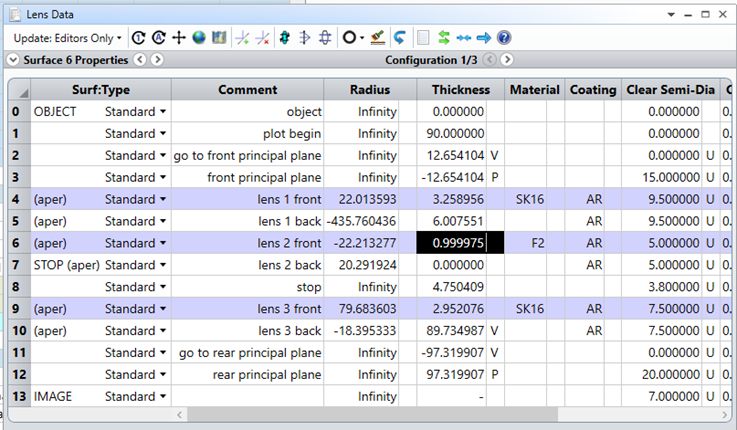Select thickness cell 90.000000
The height and width of the screenshot is (430, 737).
point(452,134)
